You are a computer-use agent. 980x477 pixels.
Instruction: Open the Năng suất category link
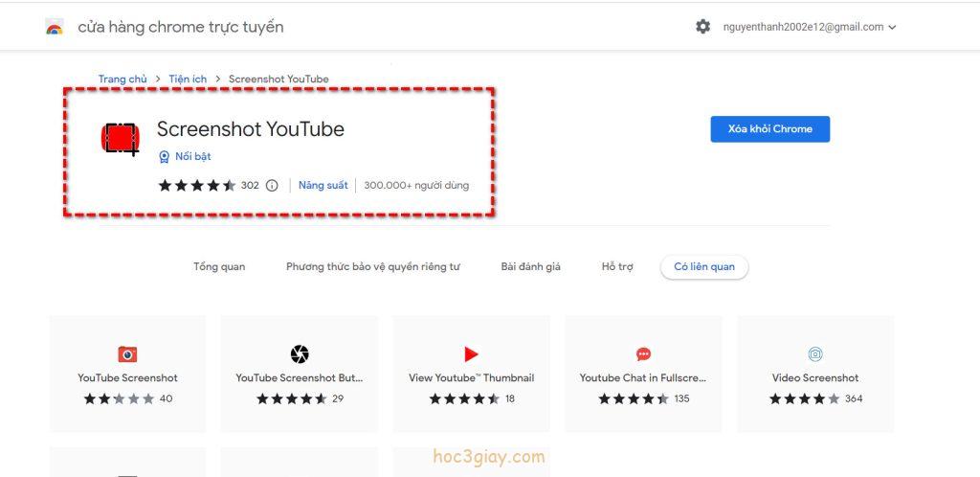(323, 185)
